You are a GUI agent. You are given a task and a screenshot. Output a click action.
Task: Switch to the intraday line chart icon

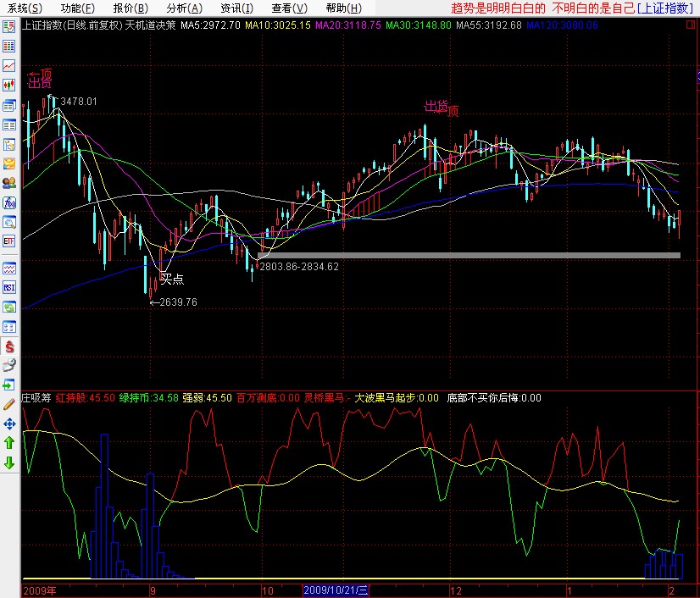(9, 65)
